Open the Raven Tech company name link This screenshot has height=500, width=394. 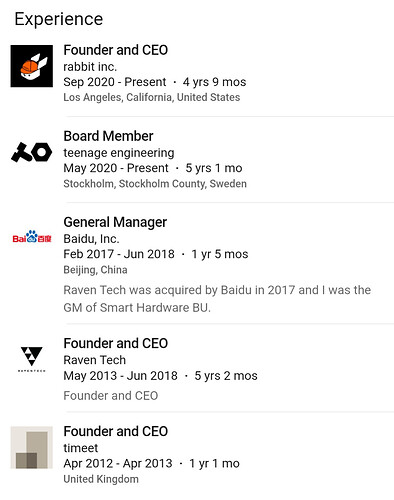tap(95, 360)
